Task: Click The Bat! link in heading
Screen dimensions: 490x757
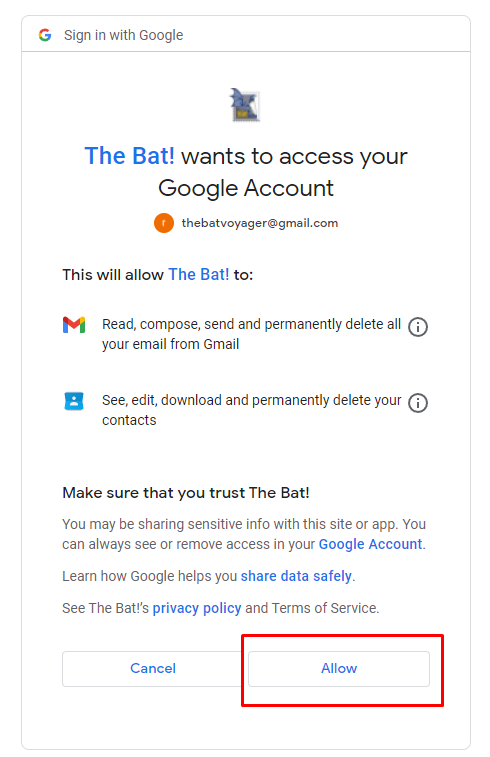Action: point(129,156)
